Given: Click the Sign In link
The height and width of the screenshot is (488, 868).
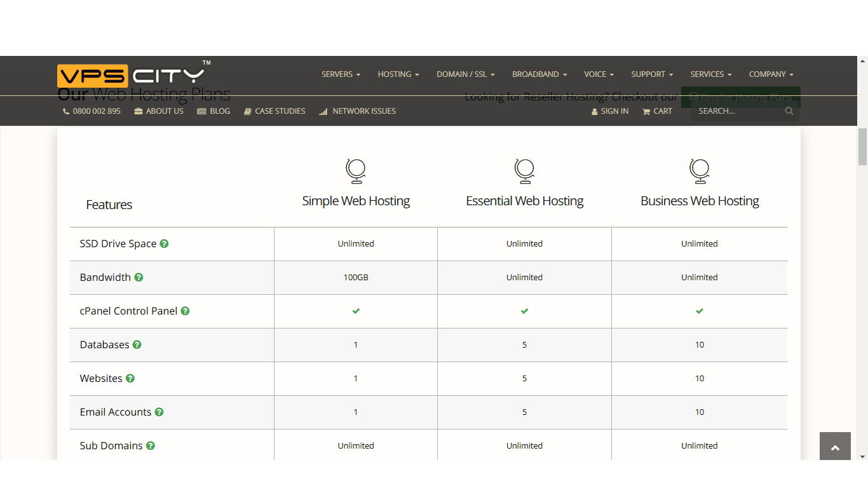Looking at the screenshot, I should point(610,111).
